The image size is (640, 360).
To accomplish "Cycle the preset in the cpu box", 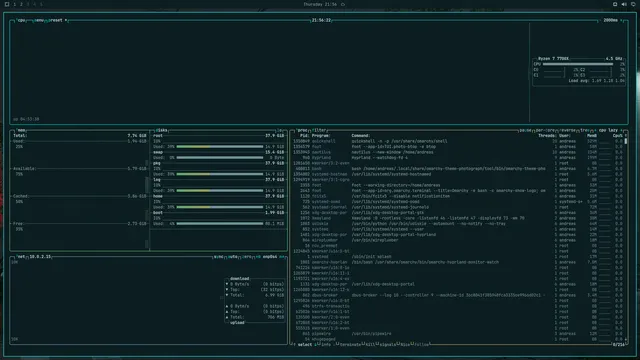I will point(57,20).
